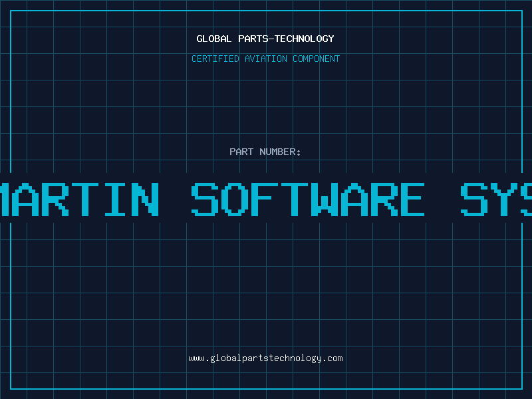Click the top-right corner of cyan border
This screenshot has width=532, height=399.
point(521,11)
